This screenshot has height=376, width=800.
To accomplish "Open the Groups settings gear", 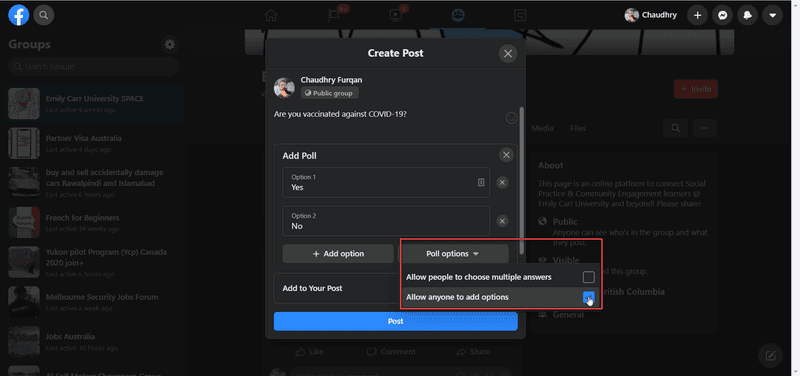I will pyautogui.click(x=170, y=45).
